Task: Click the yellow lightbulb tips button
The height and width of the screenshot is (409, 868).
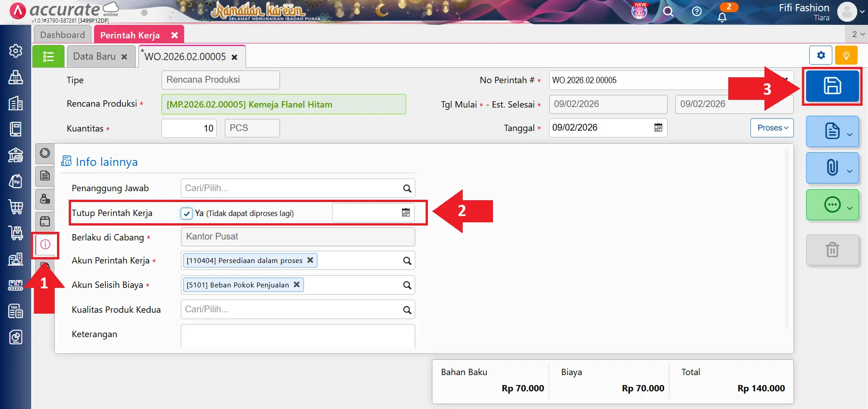Action: coord(846,56)
